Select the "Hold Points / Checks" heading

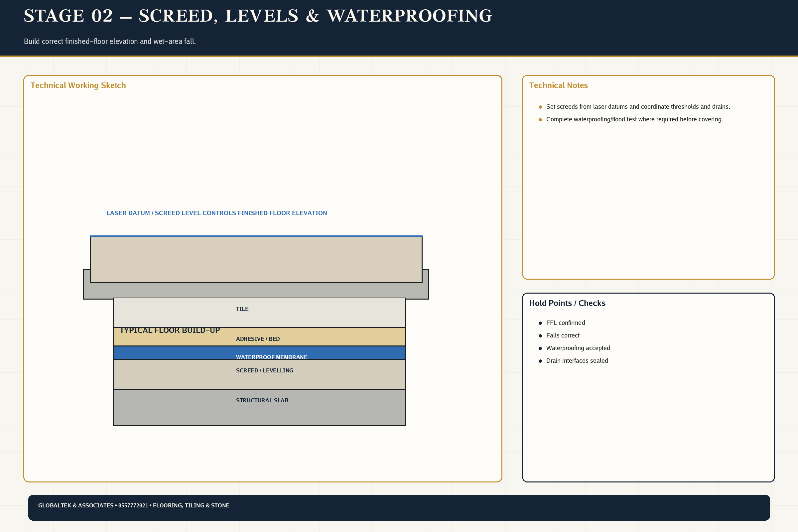pos(567,303)
